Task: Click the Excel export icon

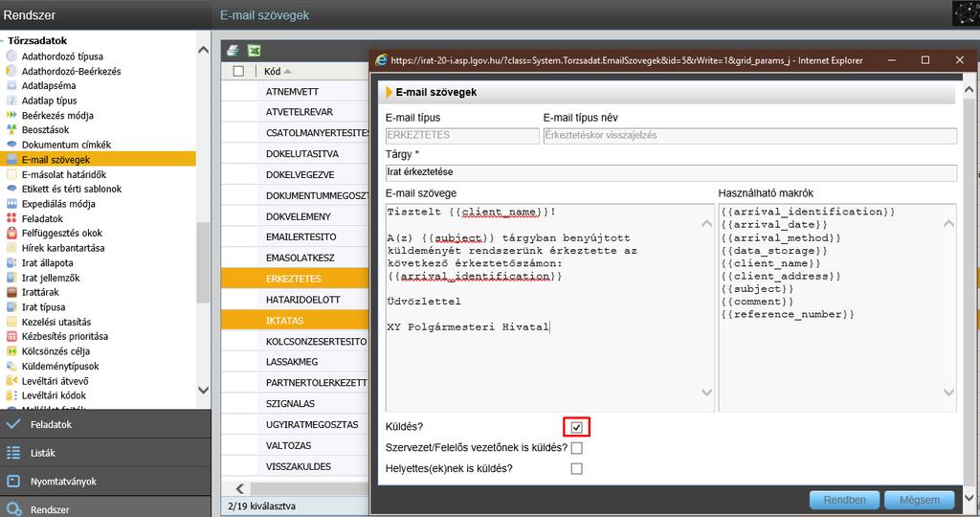Action: pyautogui.click(x=254, y=51)
